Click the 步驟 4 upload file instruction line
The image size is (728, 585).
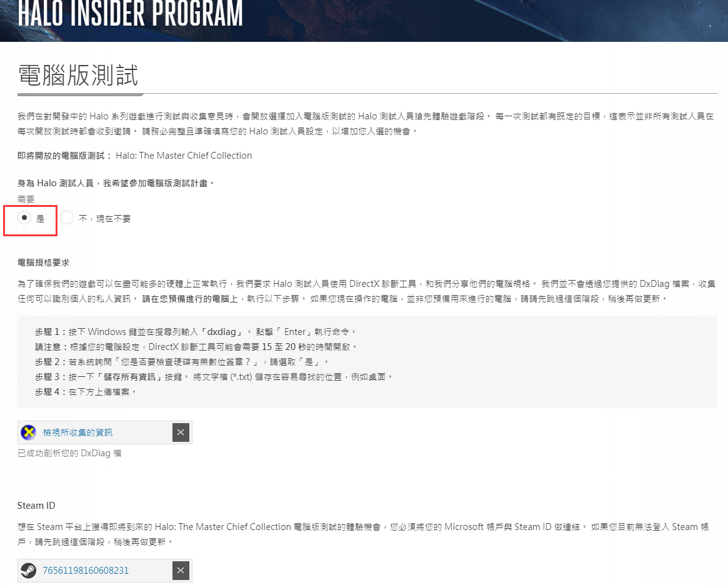point(86,392)
